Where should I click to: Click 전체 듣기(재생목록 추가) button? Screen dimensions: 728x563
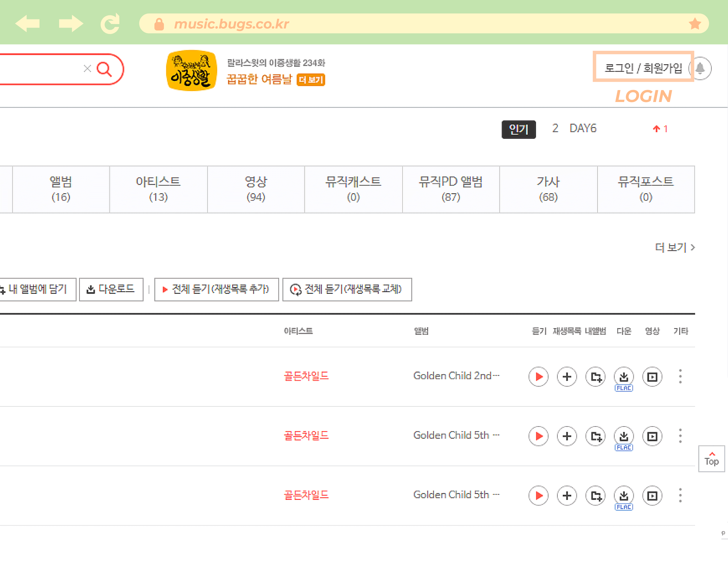click(216, 289)
